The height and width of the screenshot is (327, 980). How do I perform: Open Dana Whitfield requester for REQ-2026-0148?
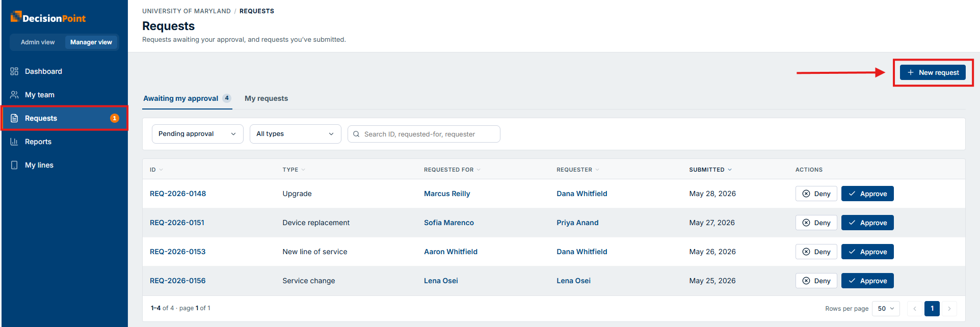tap(582, 194)
